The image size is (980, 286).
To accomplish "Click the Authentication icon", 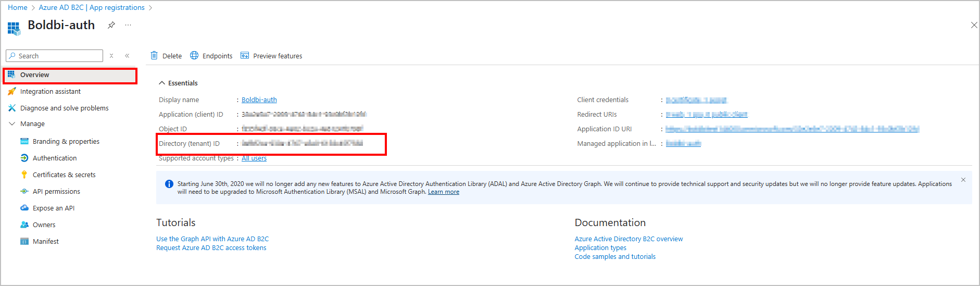I will 24,158.
